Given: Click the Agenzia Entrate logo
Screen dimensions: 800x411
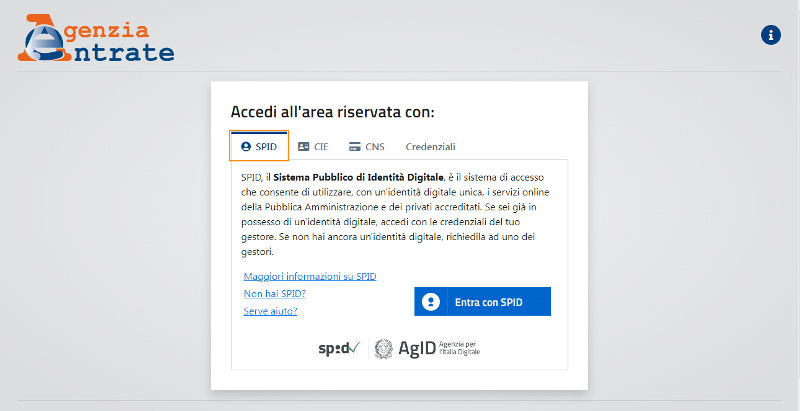Looking at the screenshot, I should click(x=96, y=38).
